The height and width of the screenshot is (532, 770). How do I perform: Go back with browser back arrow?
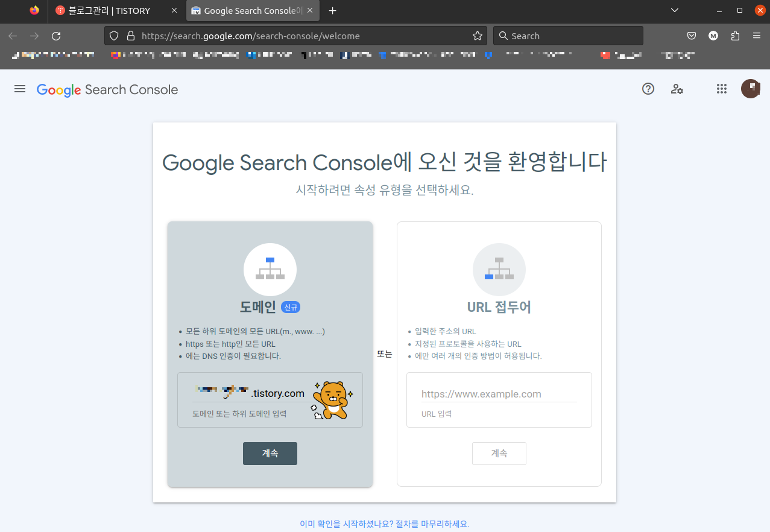click(x=13, y=36)
